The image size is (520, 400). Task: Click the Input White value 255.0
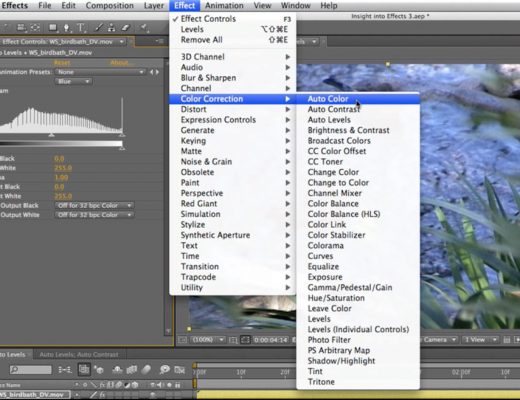click(x=63, y=168)
